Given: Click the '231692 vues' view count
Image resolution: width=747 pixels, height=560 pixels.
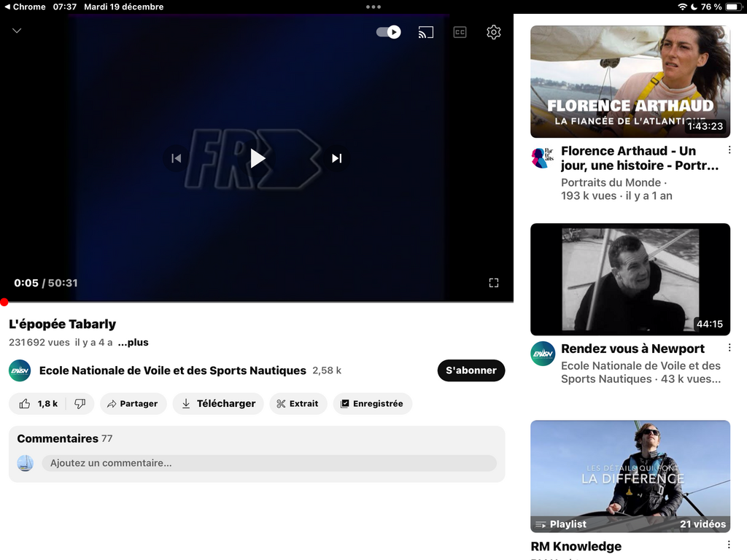Looking at the screenshot, I should point(39,343).
